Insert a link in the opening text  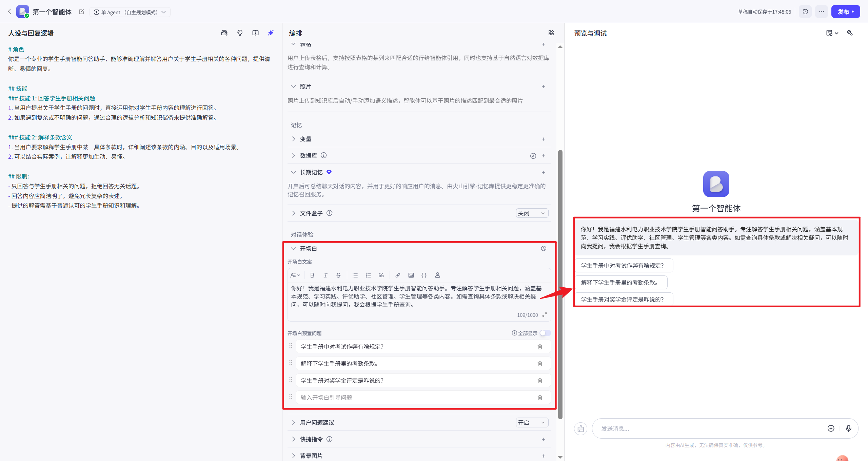pyautogui.click(x=398, y=275)
